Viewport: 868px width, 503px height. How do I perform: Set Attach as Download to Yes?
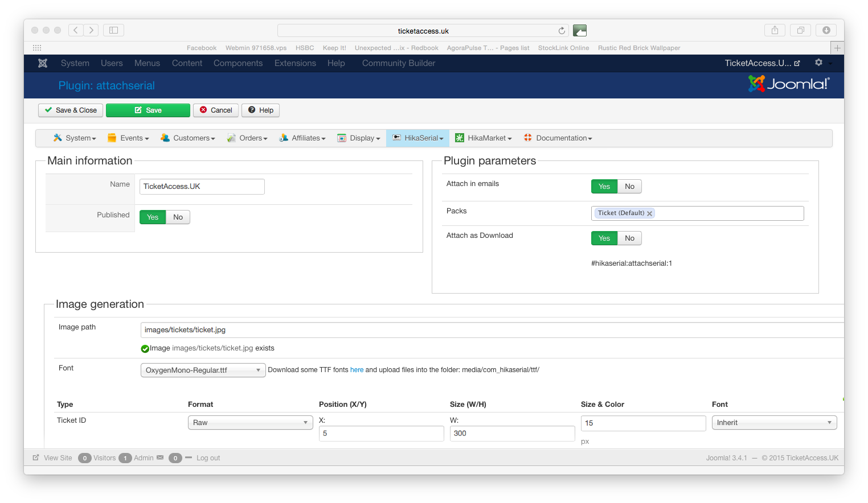[x=604, y=238]
